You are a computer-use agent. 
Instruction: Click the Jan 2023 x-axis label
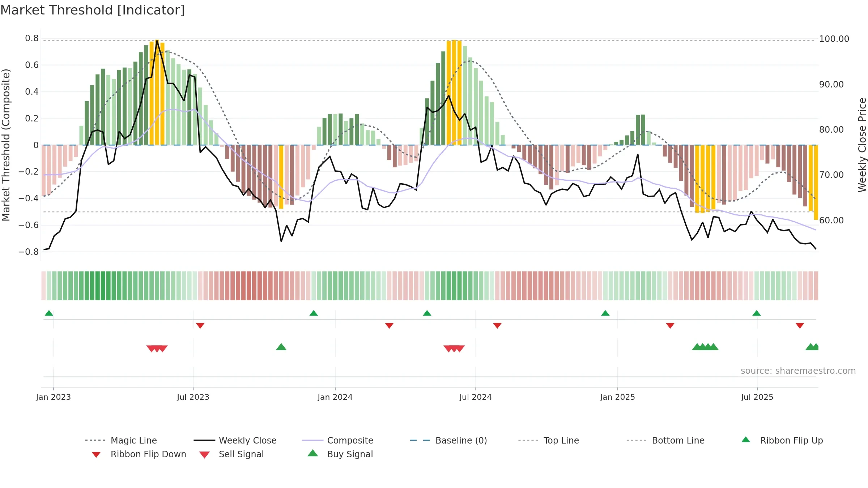click(x=54, y=397)
